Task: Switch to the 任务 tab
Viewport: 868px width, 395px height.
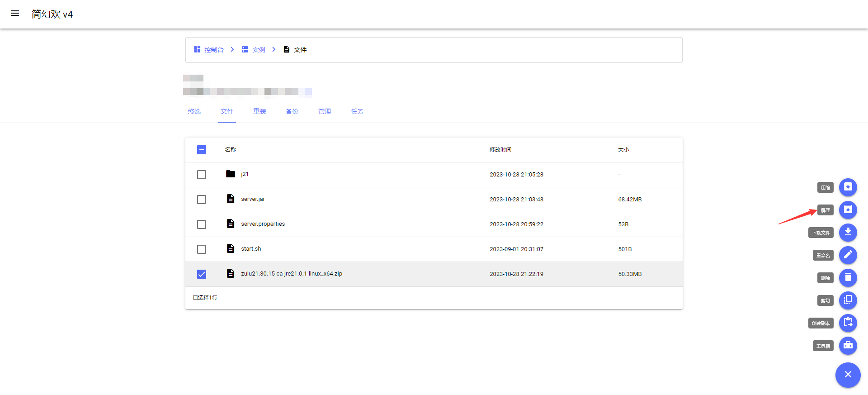Action: point(357,111)
